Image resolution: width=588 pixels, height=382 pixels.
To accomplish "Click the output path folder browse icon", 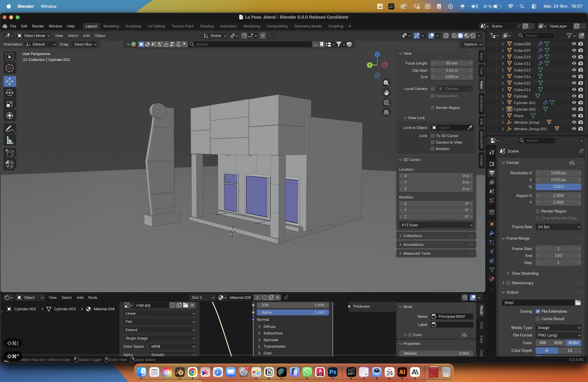I will pyautogui.click(x=578, y=303).
